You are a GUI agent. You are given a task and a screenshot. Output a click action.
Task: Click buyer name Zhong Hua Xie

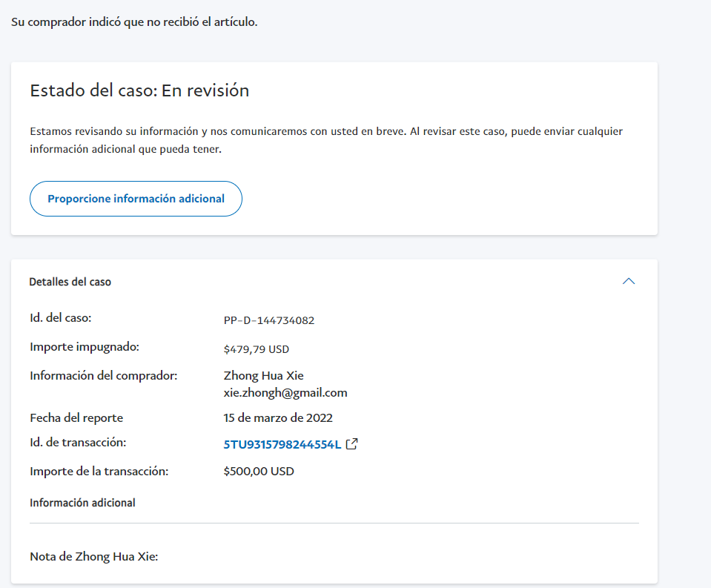point(263,376)
